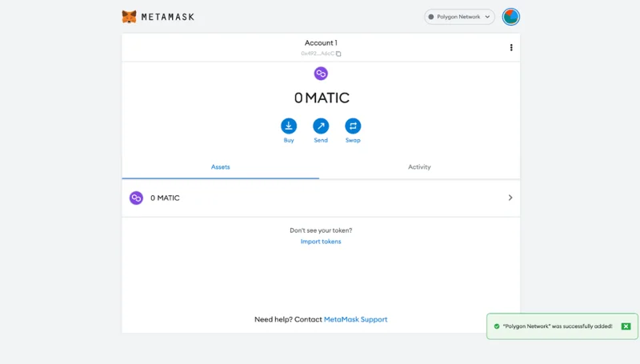The width and height of the screenshot is (640, 364).
Task: Open the account options three-dot menu
Action: pos(511,48)
